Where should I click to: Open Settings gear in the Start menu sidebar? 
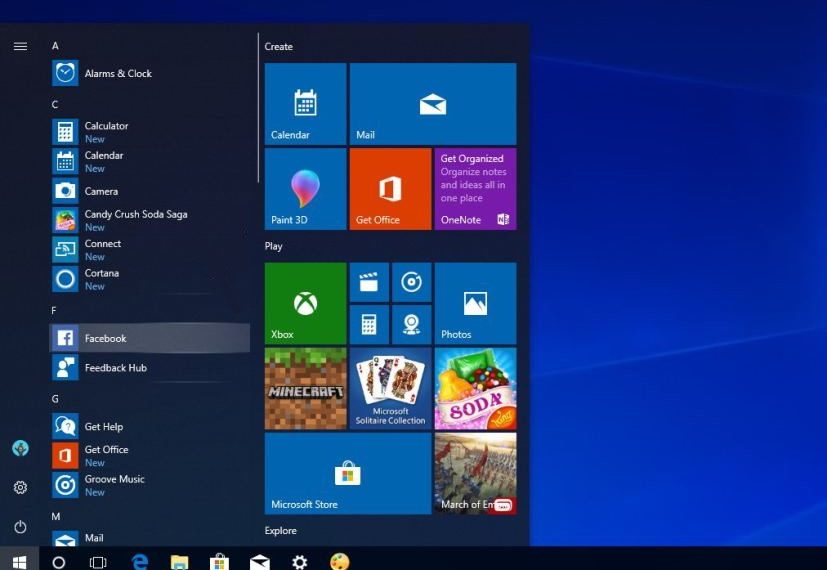point(20,488)
